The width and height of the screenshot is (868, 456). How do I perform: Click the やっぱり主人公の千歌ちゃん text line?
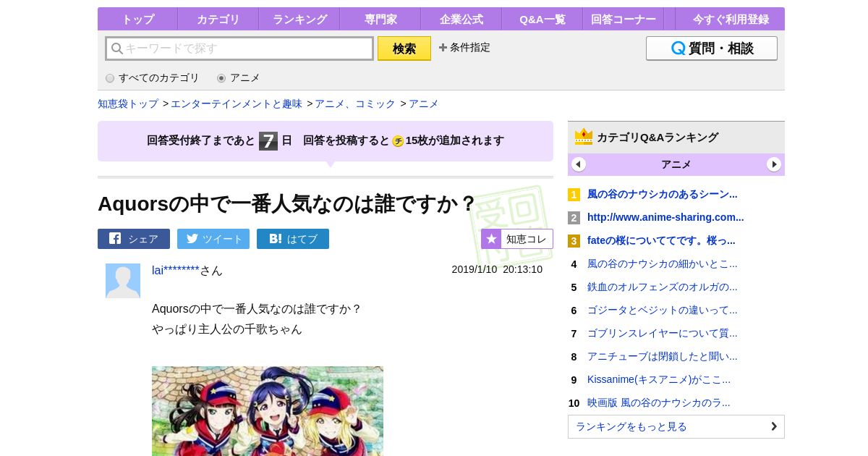pos(227,329)
